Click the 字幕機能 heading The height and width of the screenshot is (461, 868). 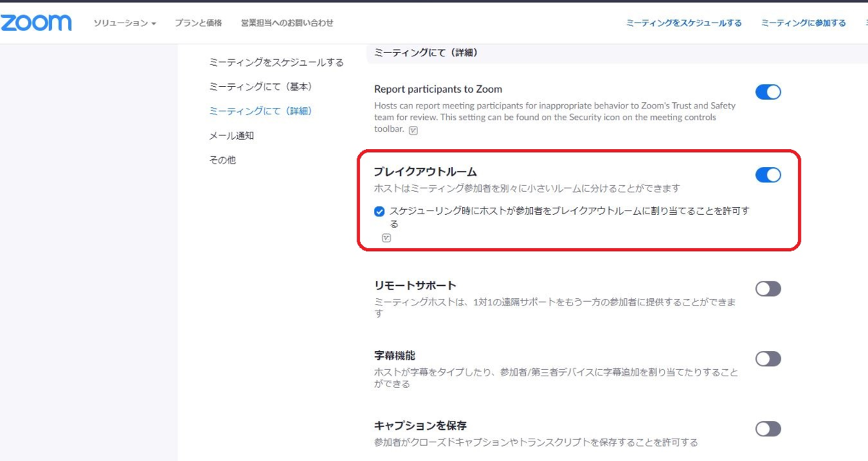click(394, 355)
